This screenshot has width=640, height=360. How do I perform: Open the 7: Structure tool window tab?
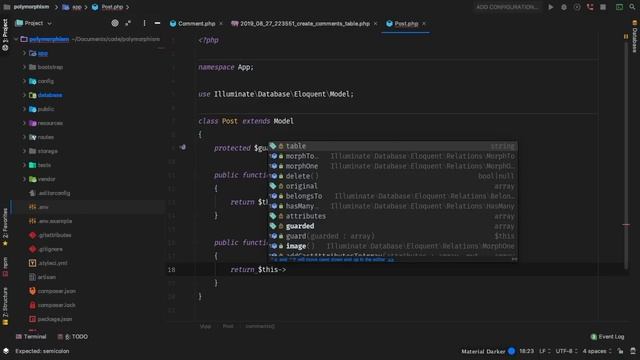pyautogui.click(x=5, y=306)
